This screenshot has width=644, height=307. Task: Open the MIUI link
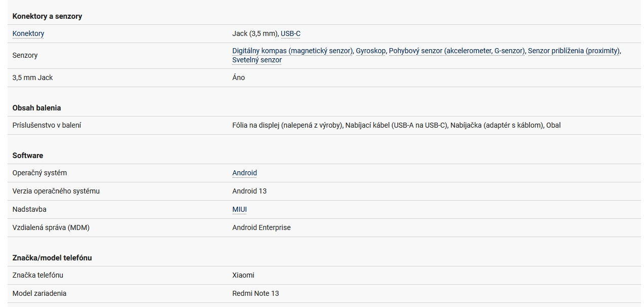(x=240, y=209)
